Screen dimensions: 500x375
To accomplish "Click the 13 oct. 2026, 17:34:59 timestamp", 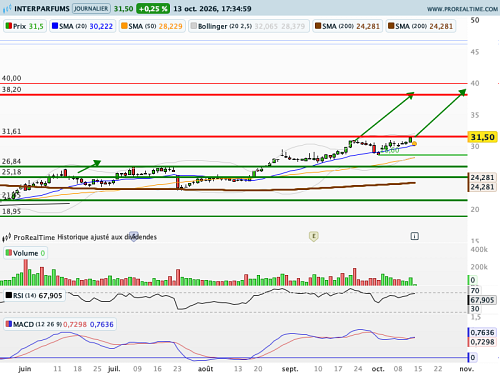I will (212, 9).
